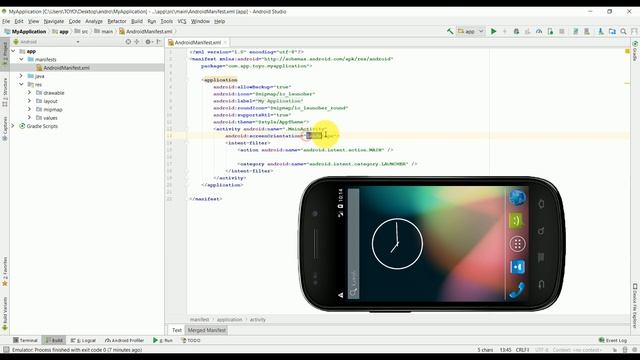Open the Analyze menu
The height and width of the screenshot is (360, 640).
pos(94,21)
